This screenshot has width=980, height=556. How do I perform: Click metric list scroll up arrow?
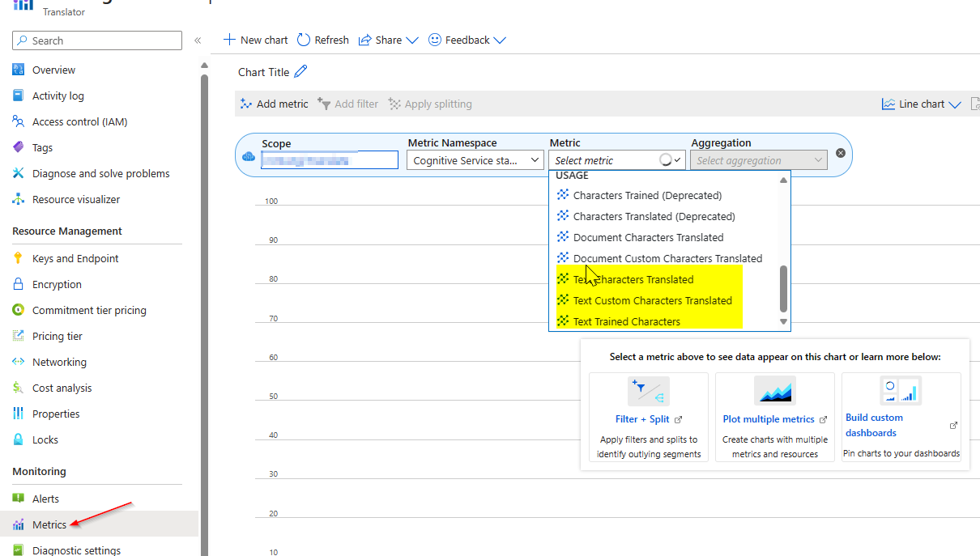[783, 180]
